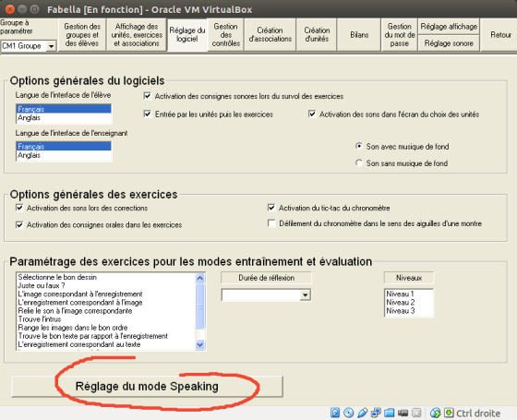
Task: Click the shared folders status icon
Action: 389,413
